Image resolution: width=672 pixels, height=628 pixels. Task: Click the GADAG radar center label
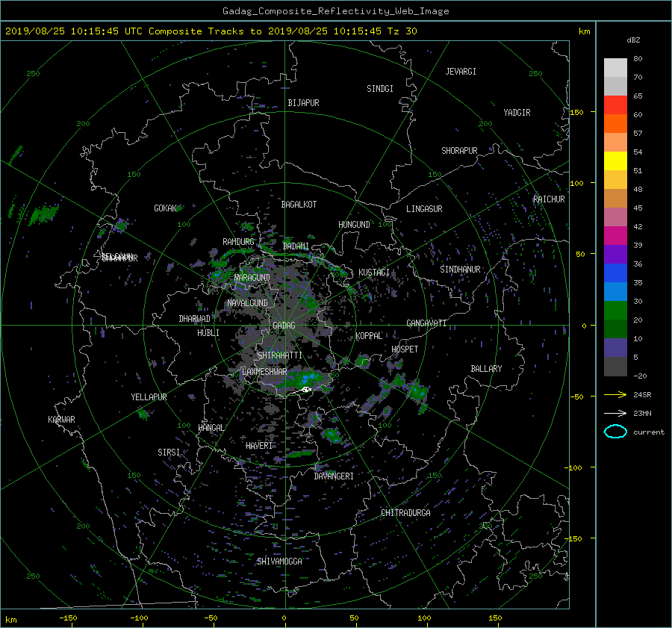tap(284, 326)
